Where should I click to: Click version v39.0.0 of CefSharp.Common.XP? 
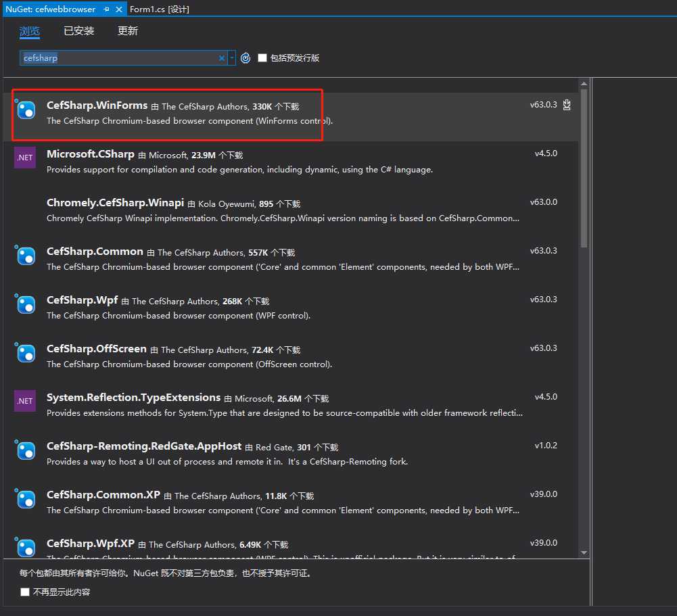543,494
